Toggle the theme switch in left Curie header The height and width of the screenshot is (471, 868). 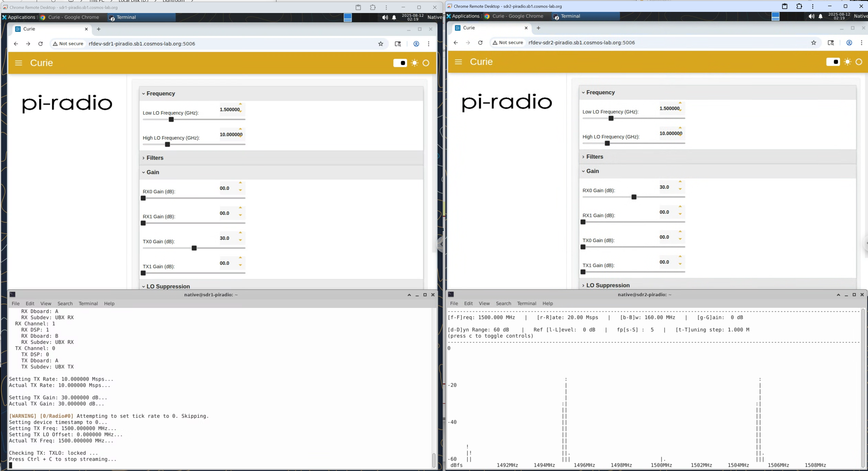[x=400, y=63]
